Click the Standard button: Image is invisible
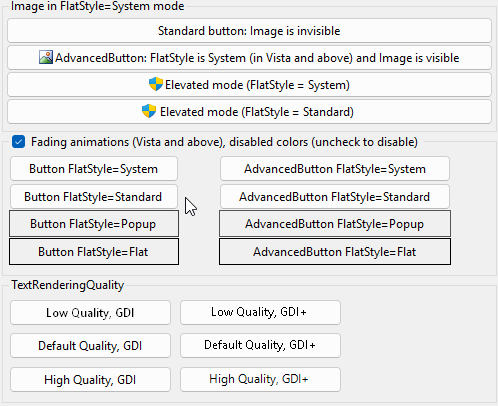This screenshot has width=498, height=406. pos(249,31)
